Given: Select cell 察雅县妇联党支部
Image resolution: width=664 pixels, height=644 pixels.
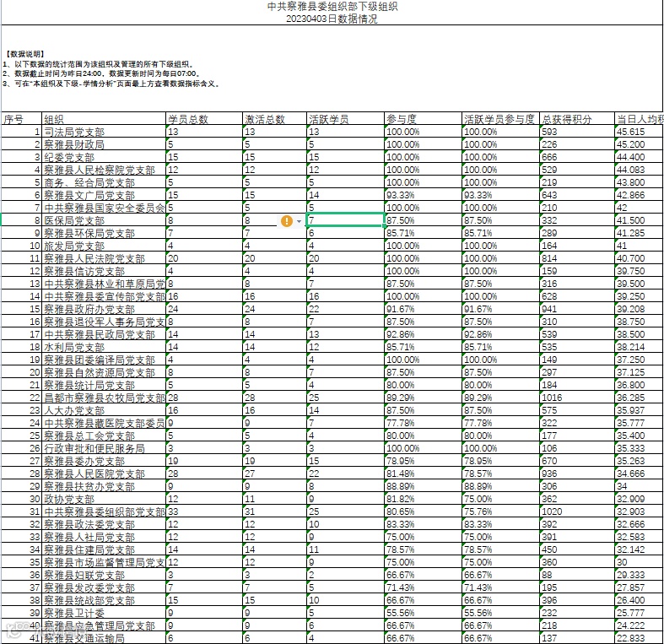Looking at the screenshot, I should 104,575.
